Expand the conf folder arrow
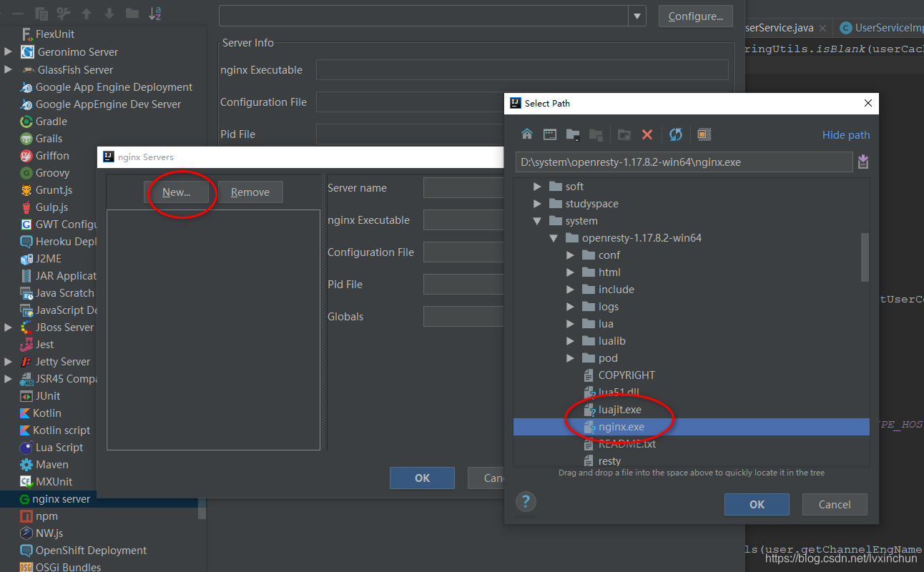 [x=570, y=255]
